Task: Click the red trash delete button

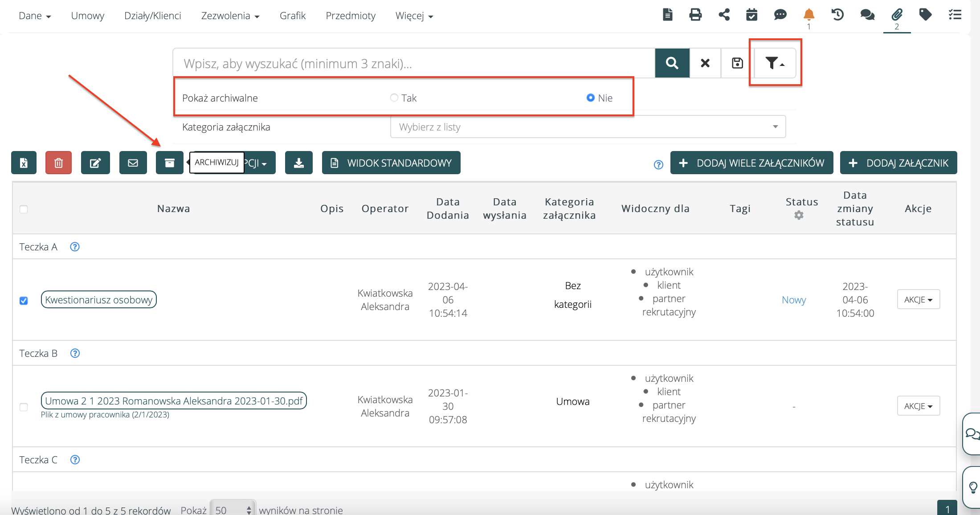Action: pos(58,163)
